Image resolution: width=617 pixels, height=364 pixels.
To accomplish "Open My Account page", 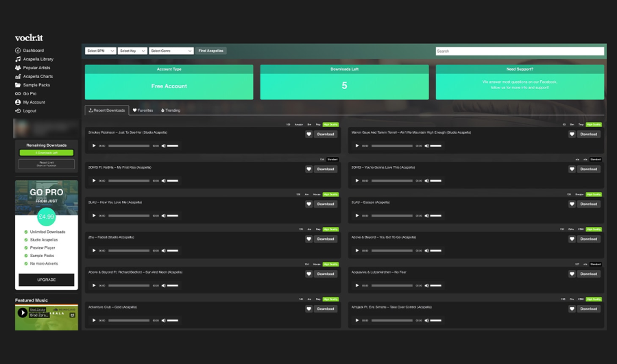I will tap(30, 102).
